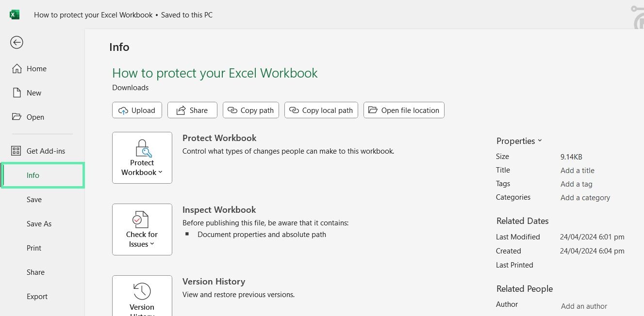Click the Open file location button
Image resolution: width=644 pixels, height=316 pixels.
click(x=404, y=110)
